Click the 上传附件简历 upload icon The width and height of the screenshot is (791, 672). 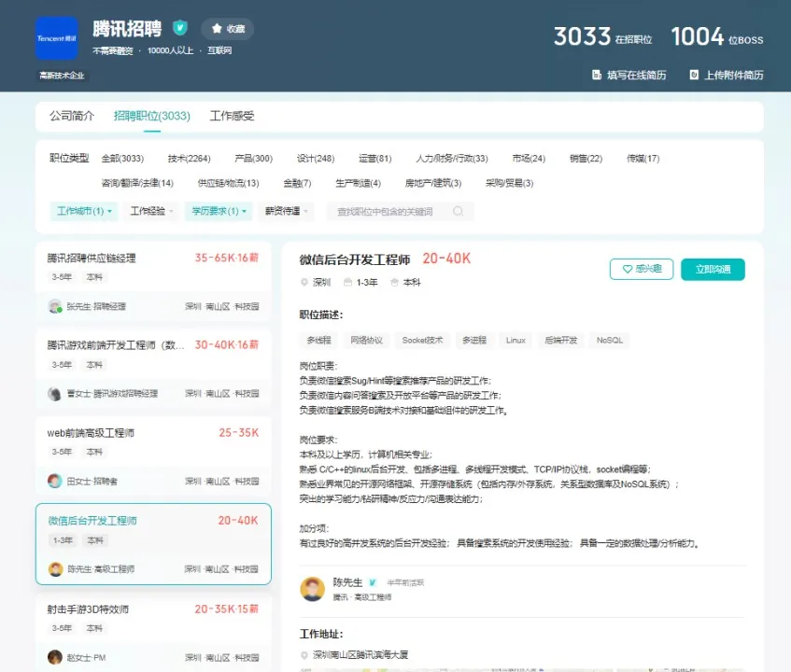tap(694, 75)
